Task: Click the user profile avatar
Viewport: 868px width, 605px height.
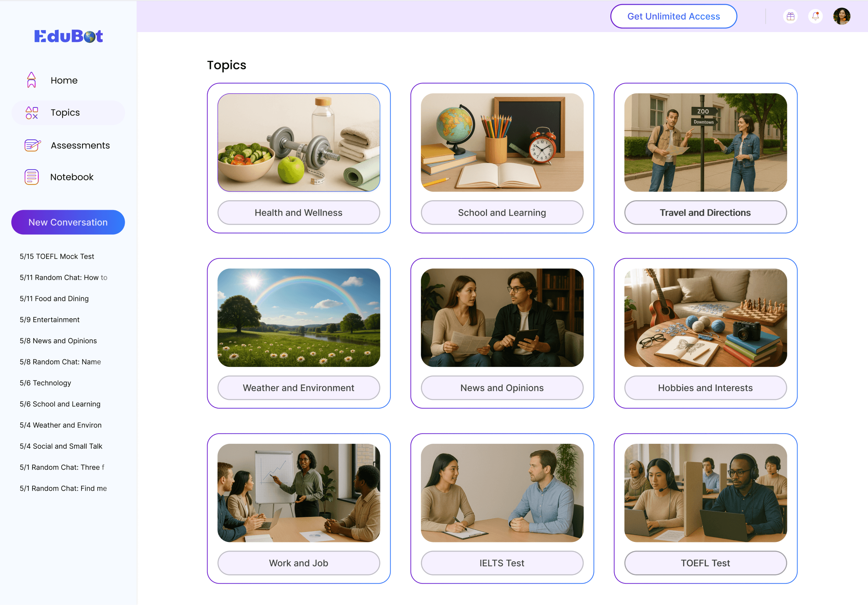Action: pyautogui.click(x=841, y=16)
